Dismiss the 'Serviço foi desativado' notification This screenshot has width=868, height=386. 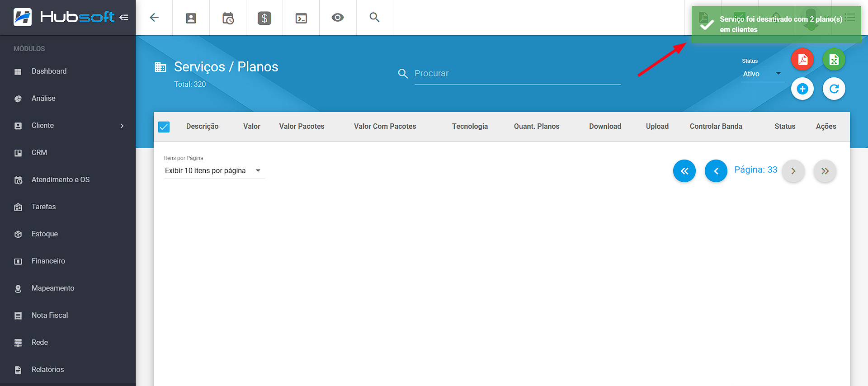(776, 24)
